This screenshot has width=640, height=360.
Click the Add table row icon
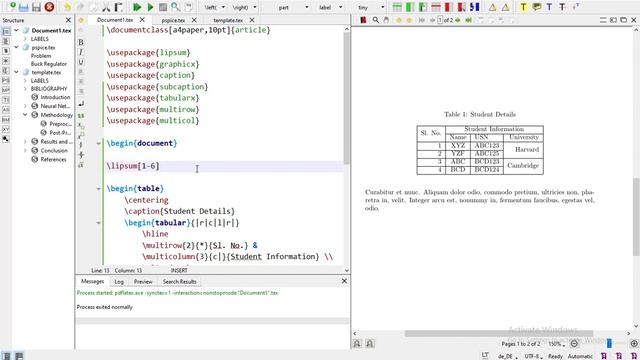point(397,7)
